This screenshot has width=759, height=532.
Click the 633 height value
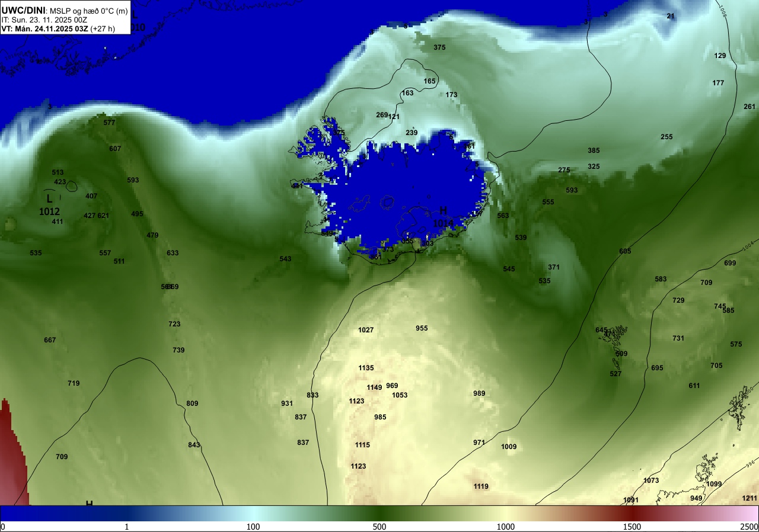173,253
